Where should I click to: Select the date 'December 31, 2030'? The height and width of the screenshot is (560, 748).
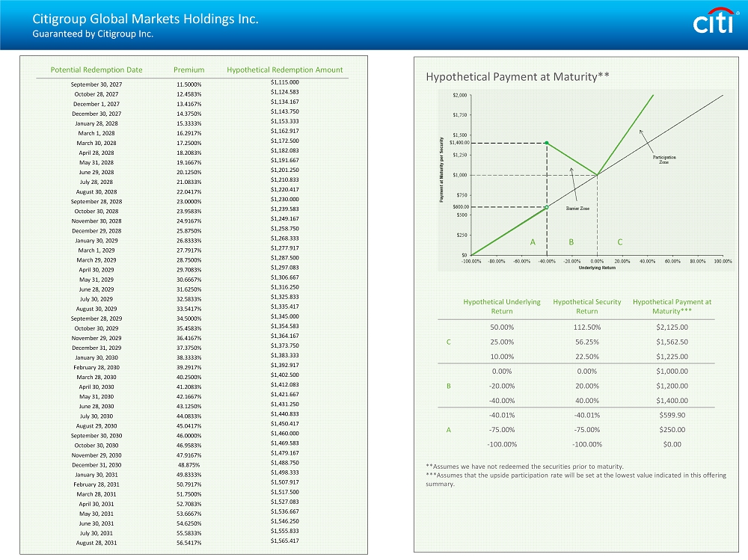(x=96, y=465)
